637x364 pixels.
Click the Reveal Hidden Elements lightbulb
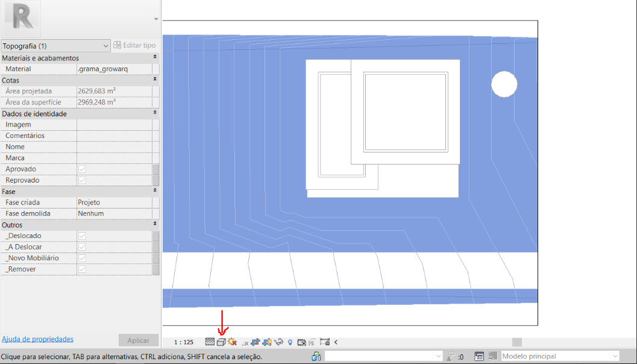coord(289,342)
